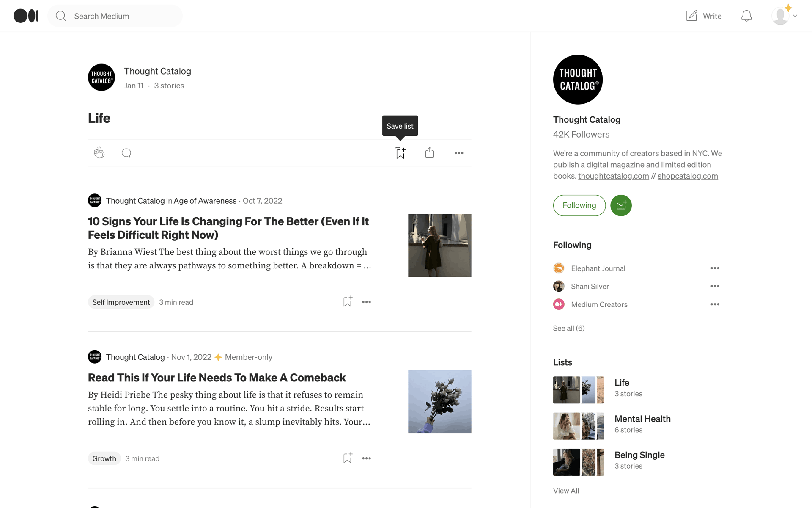The width and height of the screenshot is (812, 508).
Task: Bookmark the 10 Signs story
Action: (x=348, y=301)
